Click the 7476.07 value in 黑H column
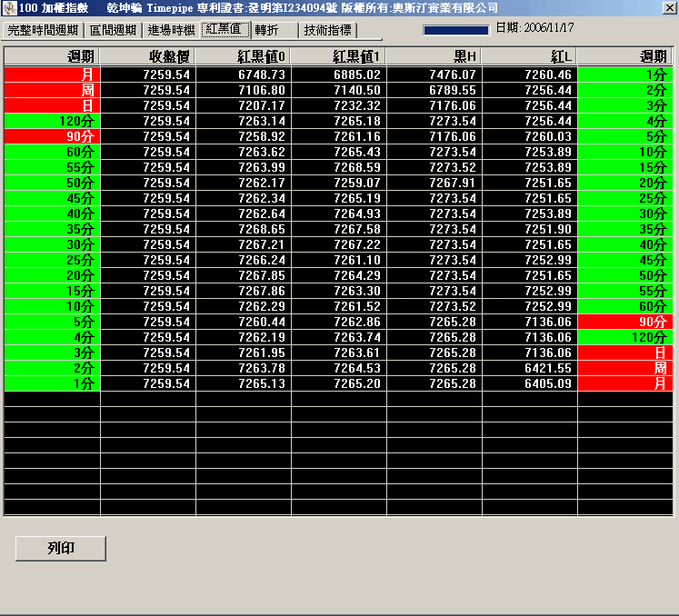 tap(434, 74)
